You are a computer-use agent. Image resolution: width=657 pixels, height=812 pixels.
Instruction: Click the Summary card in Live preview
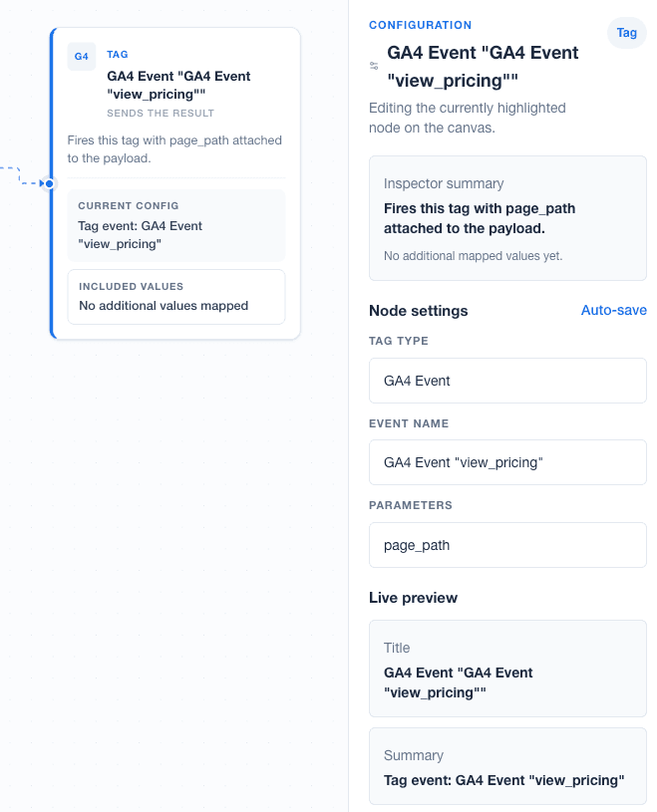pyautogui.click(x=507, y=767)
